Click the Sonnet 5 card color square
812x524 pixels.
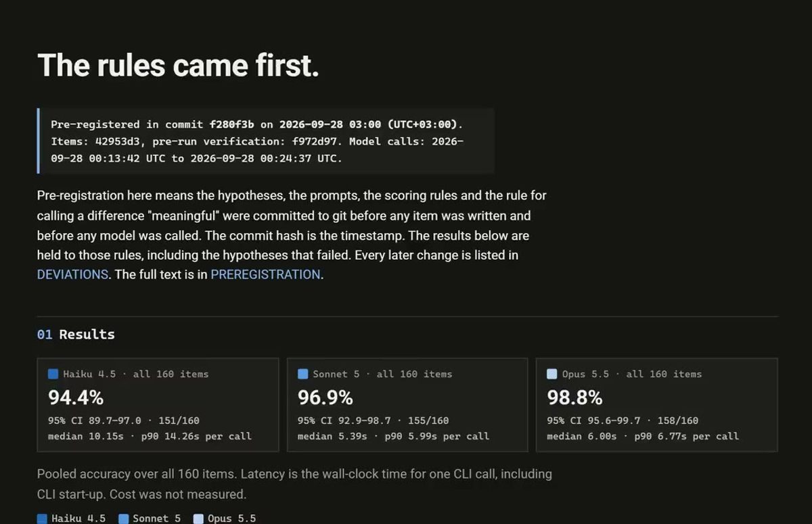coord(302,374)
